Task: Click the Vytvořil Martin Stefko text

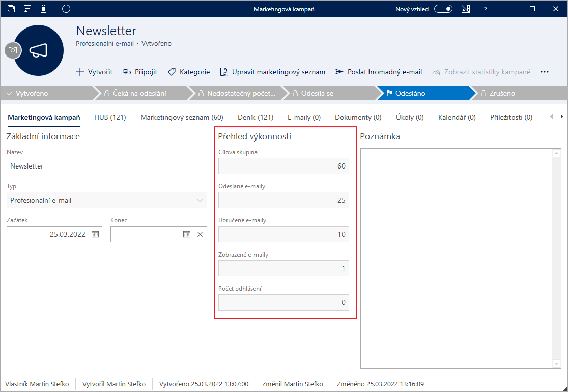Action: pyautogui.click(x=114, y=384)
